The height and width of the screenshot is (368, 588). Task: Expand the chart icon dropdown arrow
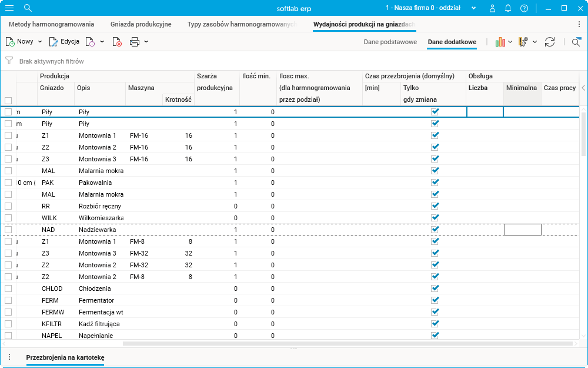coord(510,42)
